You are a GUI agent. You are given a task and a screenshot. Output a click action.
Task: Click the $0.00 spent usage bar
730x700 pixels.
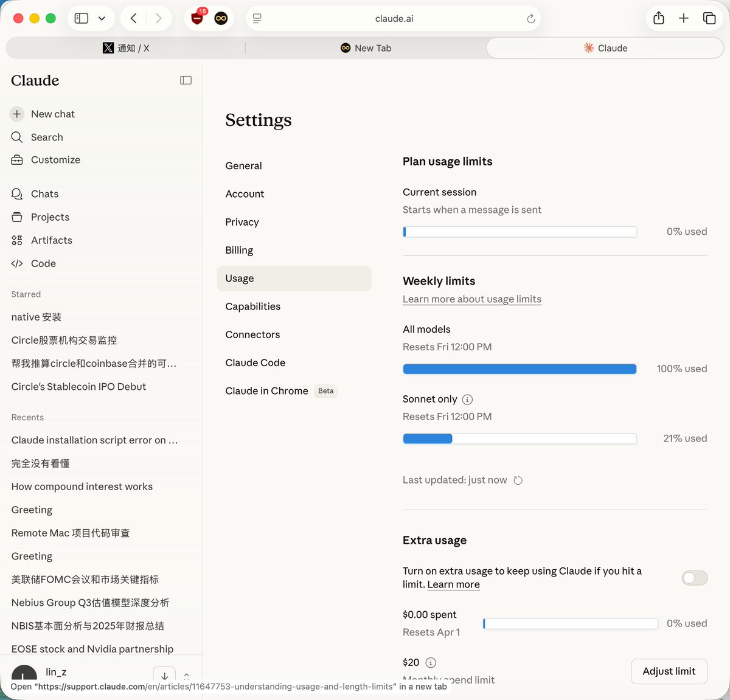571,623
